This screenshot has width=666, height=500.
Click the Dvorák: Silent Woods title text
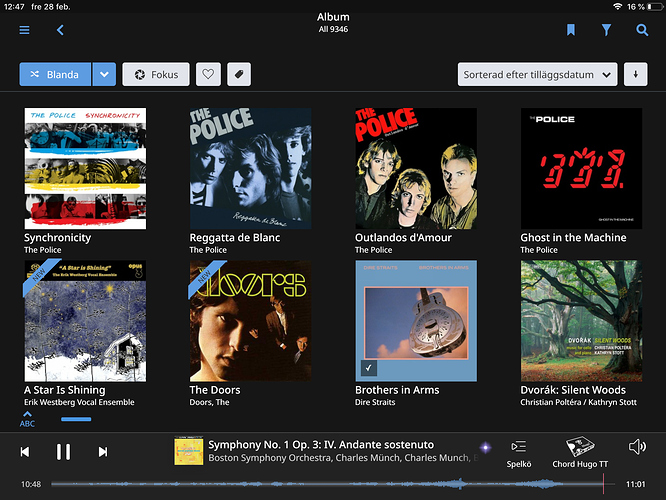[x=573, y=390]
